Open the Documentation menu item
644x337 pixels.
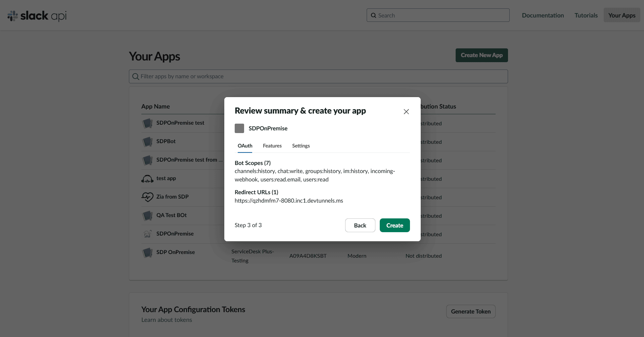tap(543, 15)
